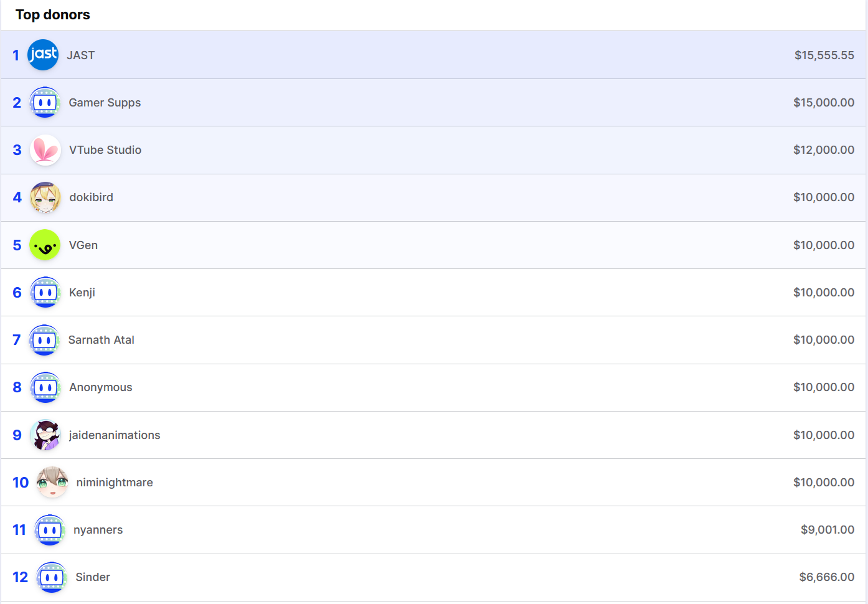Click niminightmare's $10,000.00 amount
Viewport: 868px width, 604px height.
824,483
